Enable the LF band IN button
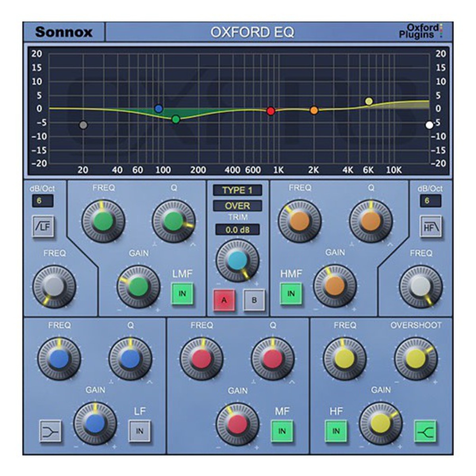Image resolution: width=476 pixels, height=476 pixels. [x=140, y=431]
